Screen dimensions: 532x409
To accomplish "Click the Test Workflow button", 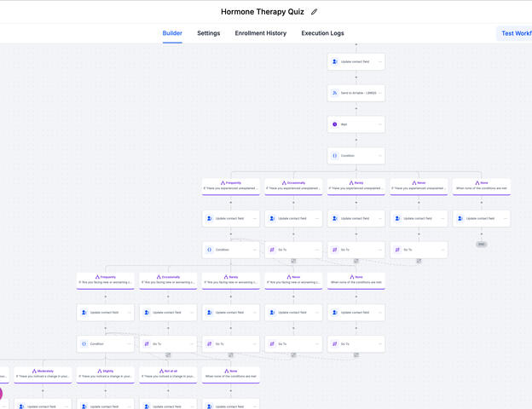I will coord(515,33).
